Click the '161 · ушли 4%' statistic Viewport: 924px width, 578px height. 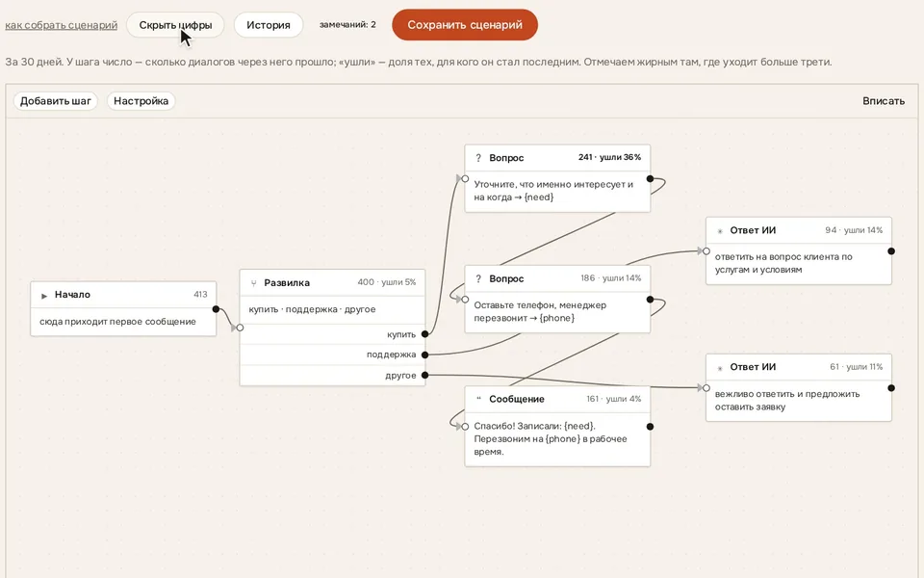[613, 399]
